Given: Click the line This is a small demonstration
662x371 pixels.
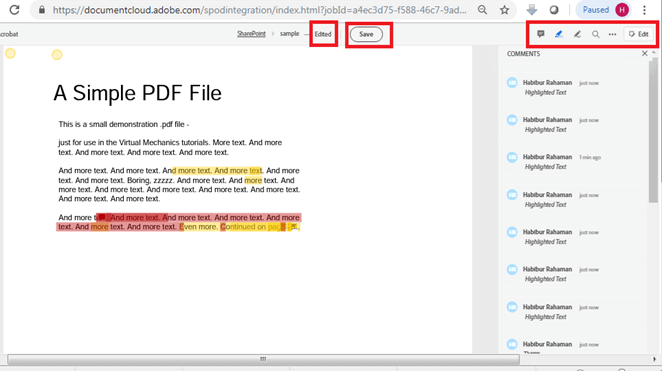Looking at the screenshot, I should coord(124,124).
